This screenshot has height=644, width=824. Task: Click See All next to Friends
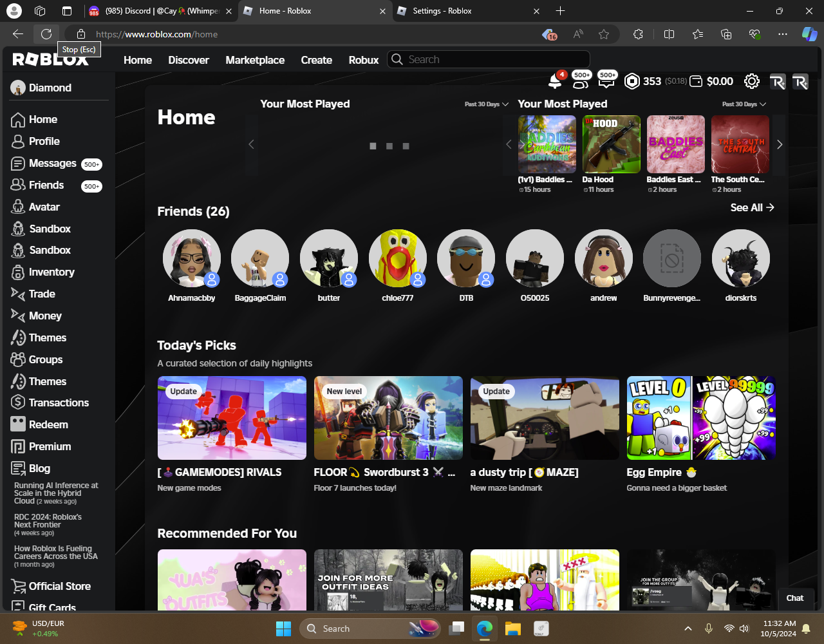752,207
